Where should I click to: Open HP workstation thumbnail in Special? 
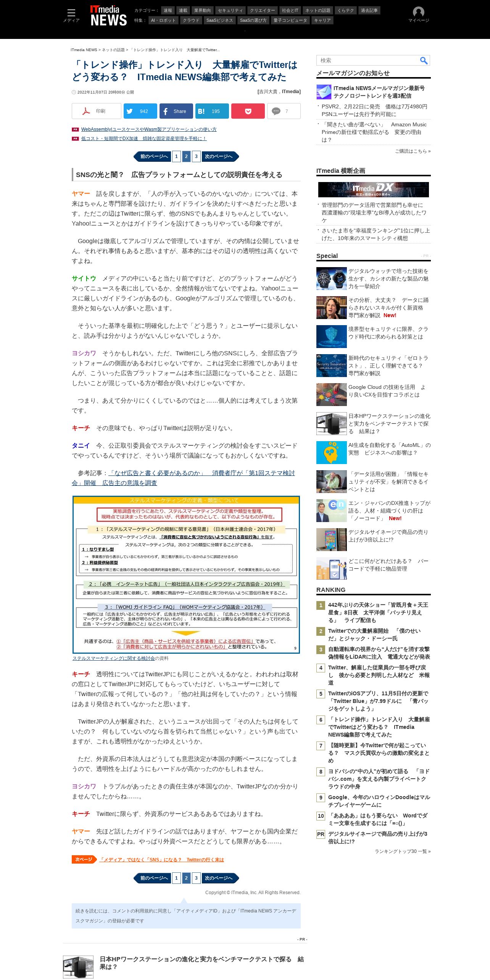coord(332,424)
